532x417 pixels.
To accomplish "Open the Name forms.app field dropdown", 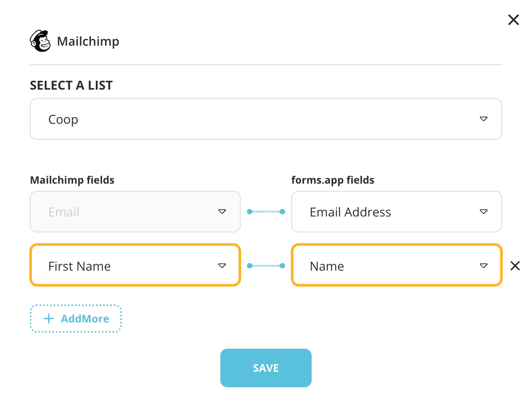I will pos(483,265).
